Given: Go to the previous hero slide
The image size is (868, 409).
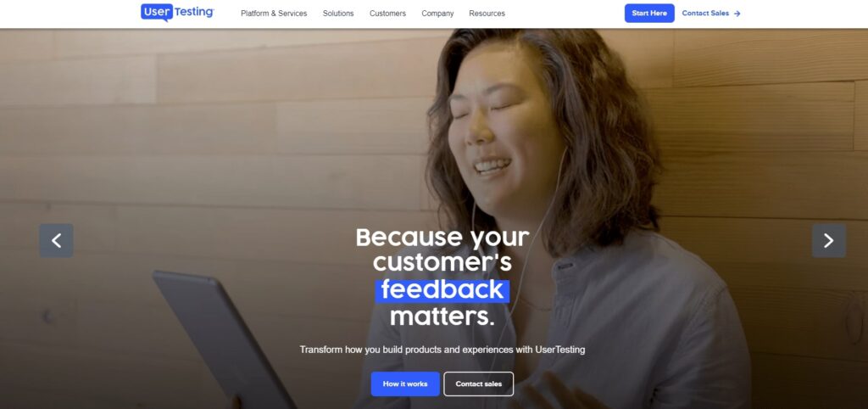Looking at the screenshot, I should 56,240.
